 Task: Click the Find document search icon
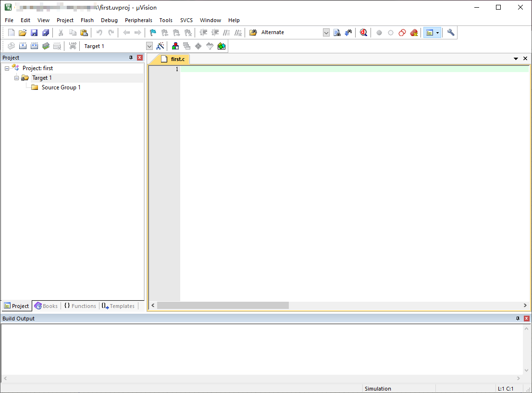(x=337, y=33)
